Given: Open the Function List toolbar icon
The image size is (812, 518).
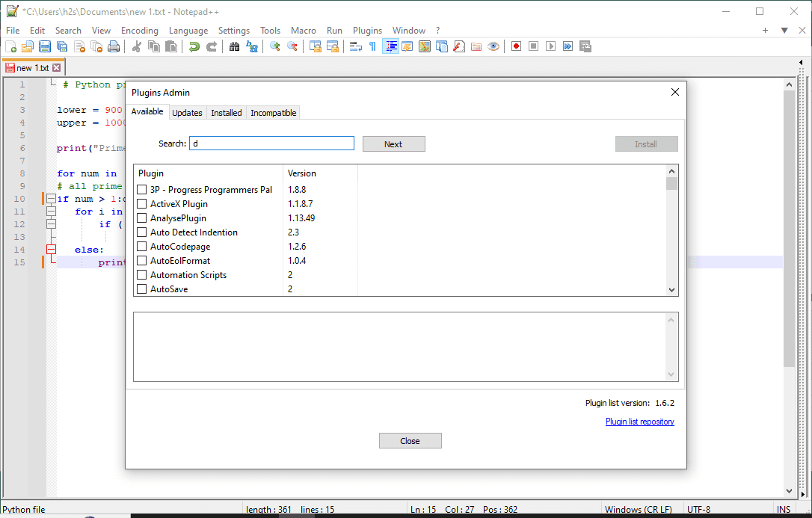Looking at the screenshot, I should 459,46.
